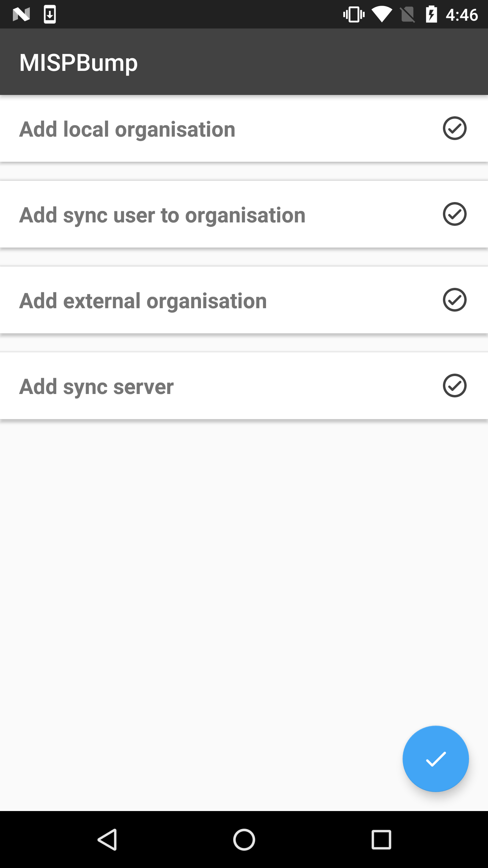Select the Add sync server text

click(x=96, y=387)
